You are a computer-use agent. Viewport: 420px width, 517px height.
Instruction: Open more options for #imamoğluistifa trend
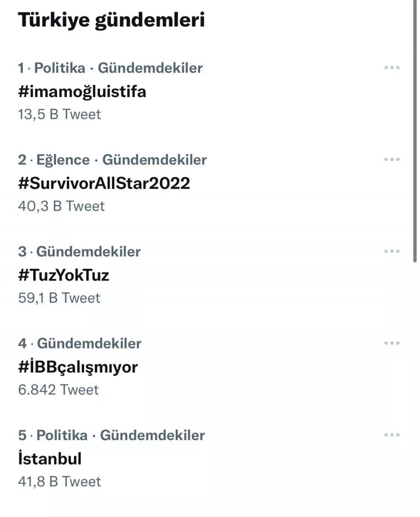(x=391, y=68)
